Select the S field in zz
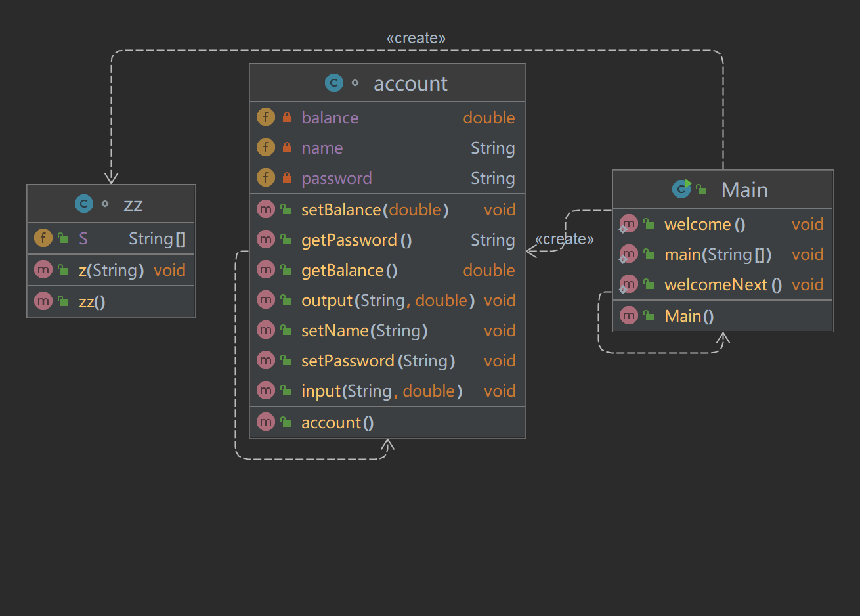The height and width of the screenshot is (616, 860). click(83, 238)
